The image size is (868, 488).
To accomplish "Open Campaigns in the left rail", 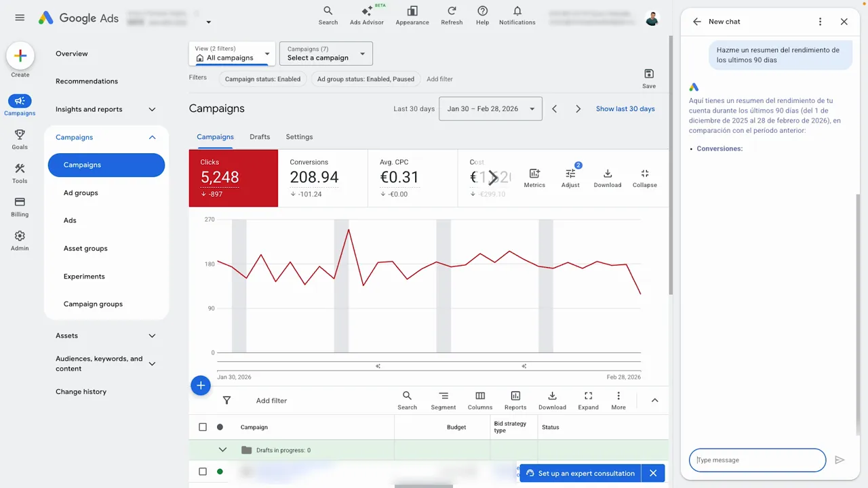I will [x=20, y=105].
